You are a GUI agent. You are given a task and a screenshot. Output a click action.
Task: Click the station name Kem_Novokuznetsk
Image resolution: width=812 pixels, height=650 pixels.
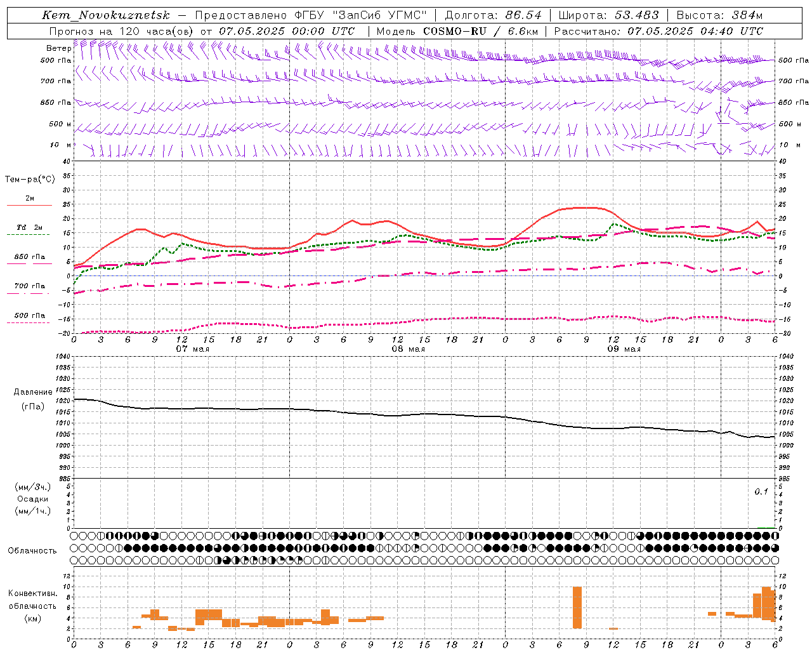tap(106, 15)
